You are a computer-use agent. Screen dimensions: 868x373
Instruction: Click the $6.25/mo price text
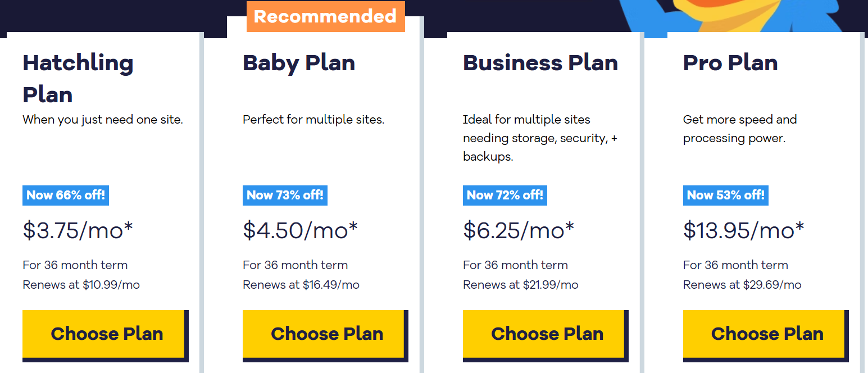(x=519, y=230)
